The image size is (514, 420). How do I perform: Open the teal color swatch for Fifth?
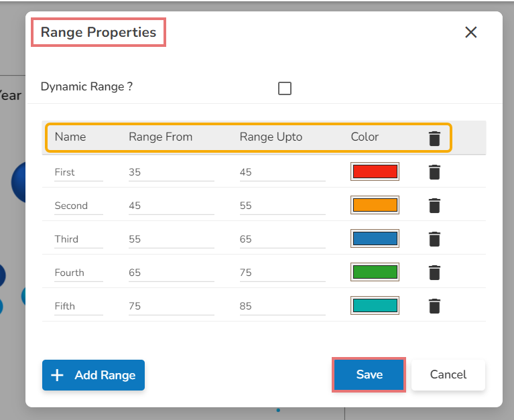[x=375, y=305]
